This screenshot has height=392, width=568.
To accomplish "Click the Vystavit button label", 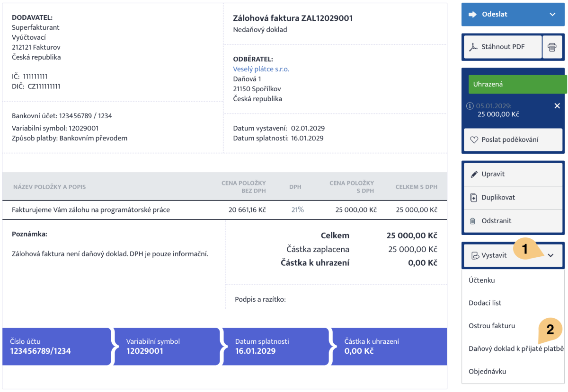I will 494,255.
